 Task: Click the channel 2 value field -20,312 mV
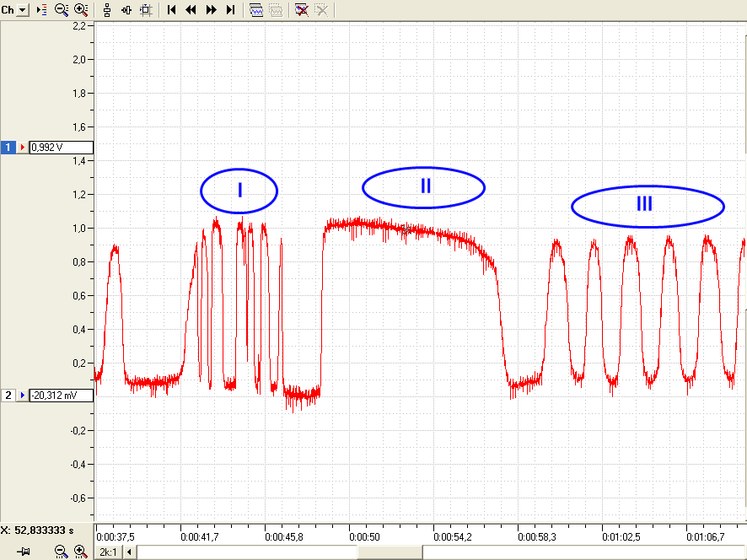(x=62, y=395)
